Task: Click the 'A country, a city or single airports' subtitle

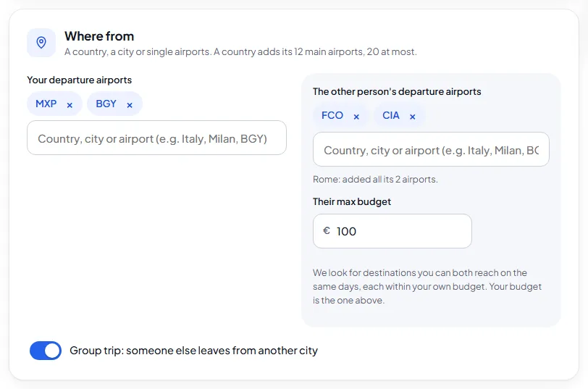Action: tap(240, 51)
